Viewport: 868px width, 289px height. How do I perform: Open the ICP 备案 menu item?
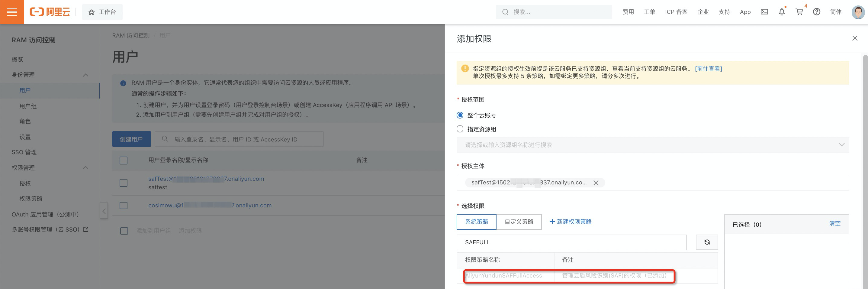(x=676, y=12)
